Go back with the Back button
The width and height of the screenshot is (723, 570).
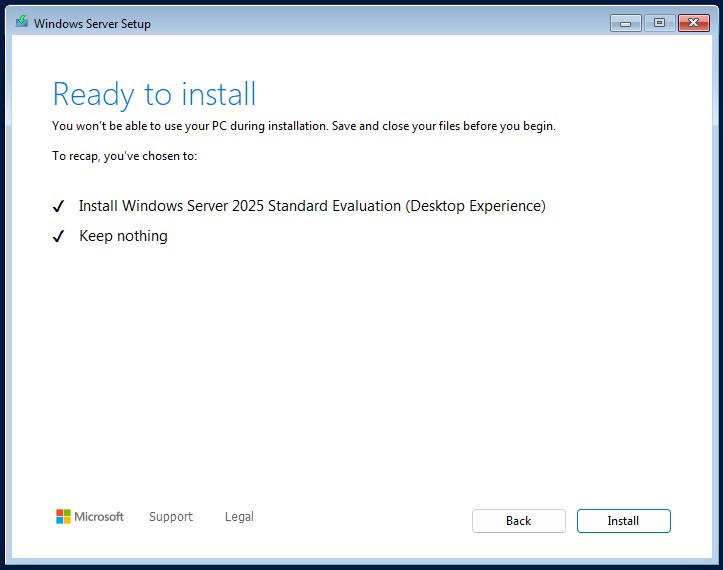coord(519,521)
